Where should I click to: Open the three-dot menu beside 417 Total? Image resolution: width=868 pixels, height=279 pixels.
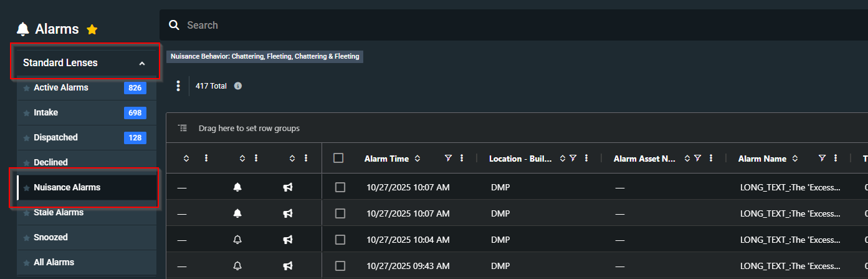pyautogui.click(x=178, y=86)
